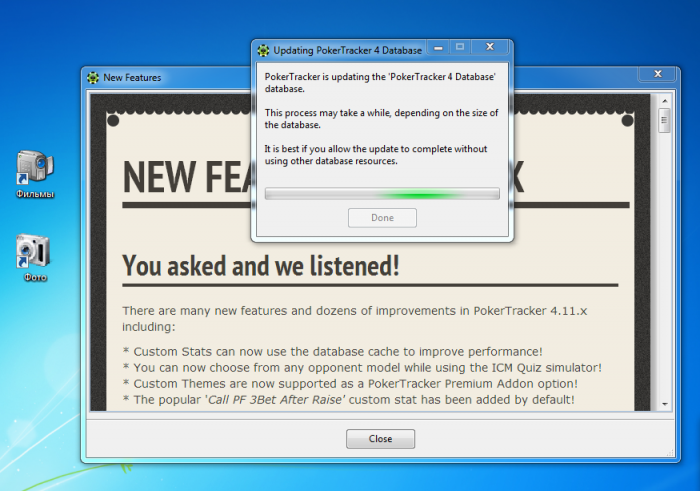Close the Updating PokerTracker 4 Database dialog
Viewport: 700px width, 491px height.
pos(490,47)
